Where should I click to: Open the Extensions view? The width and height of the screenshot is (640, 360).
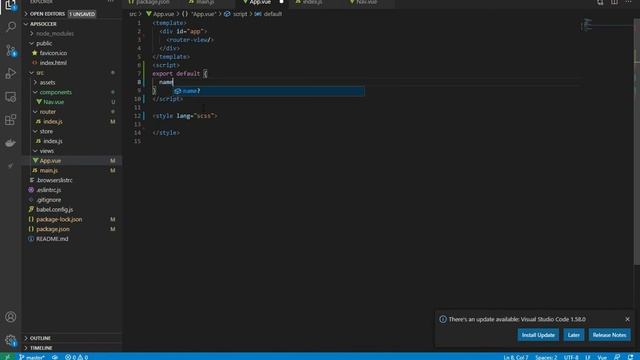[x=11, y=120]
